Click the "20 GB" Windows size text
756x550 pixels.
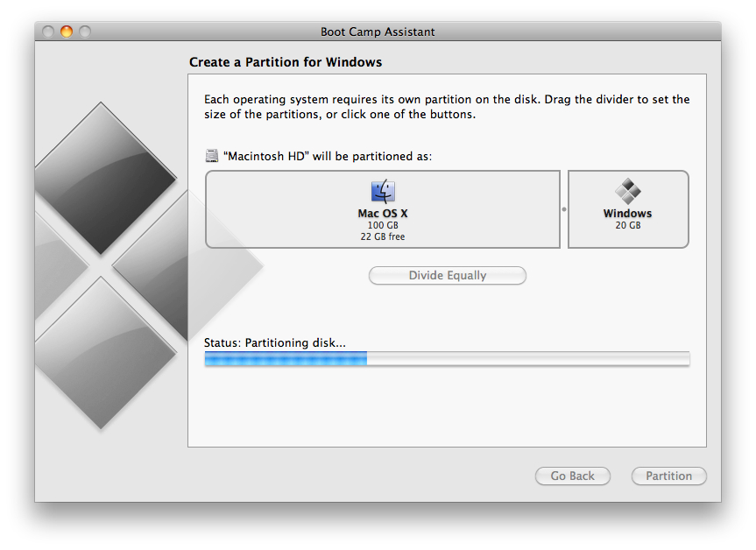(627, 225)
